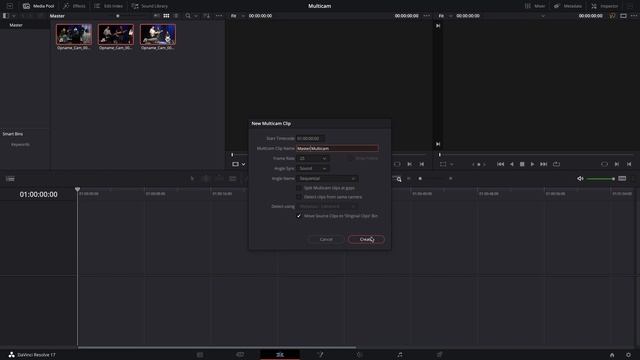Click the Multicam Clip Name field
640x360 pixels.
tap(337, 148)
